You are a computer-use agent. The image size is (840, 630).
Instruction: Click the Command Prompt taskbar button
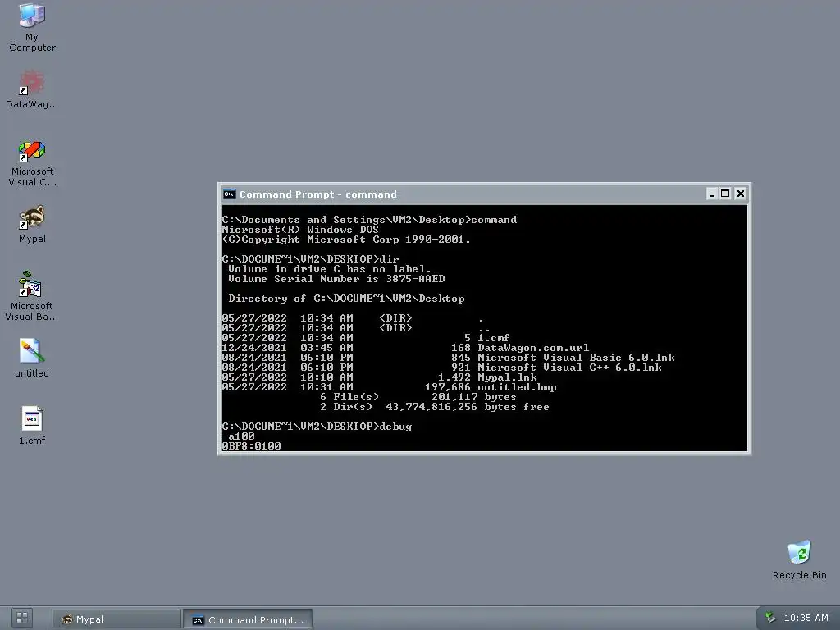point(248,619)
